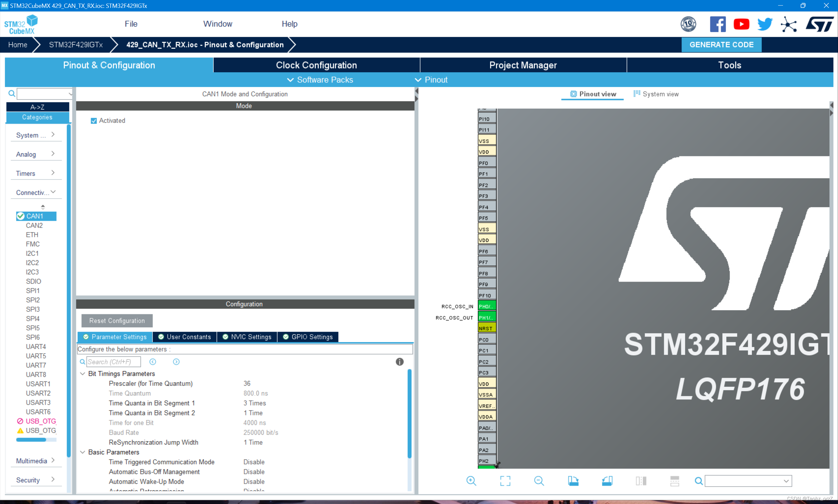Collapse Bit Timings Parameters group
This screenshot has width=838, height=504.
(x=82, y=374)
